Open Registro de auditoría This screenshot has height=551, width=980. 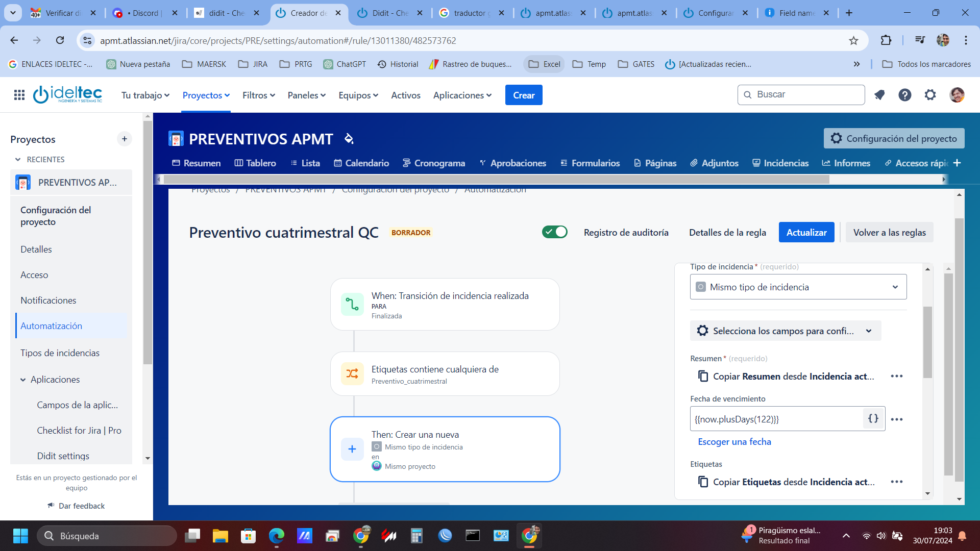pyautogui.click(x=626, y=232)
